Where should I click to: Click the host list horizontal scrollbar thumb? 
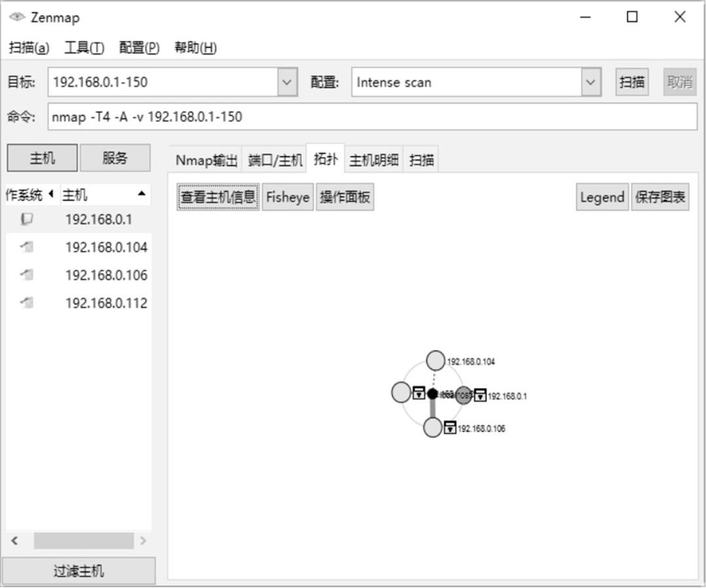(84, 540)
